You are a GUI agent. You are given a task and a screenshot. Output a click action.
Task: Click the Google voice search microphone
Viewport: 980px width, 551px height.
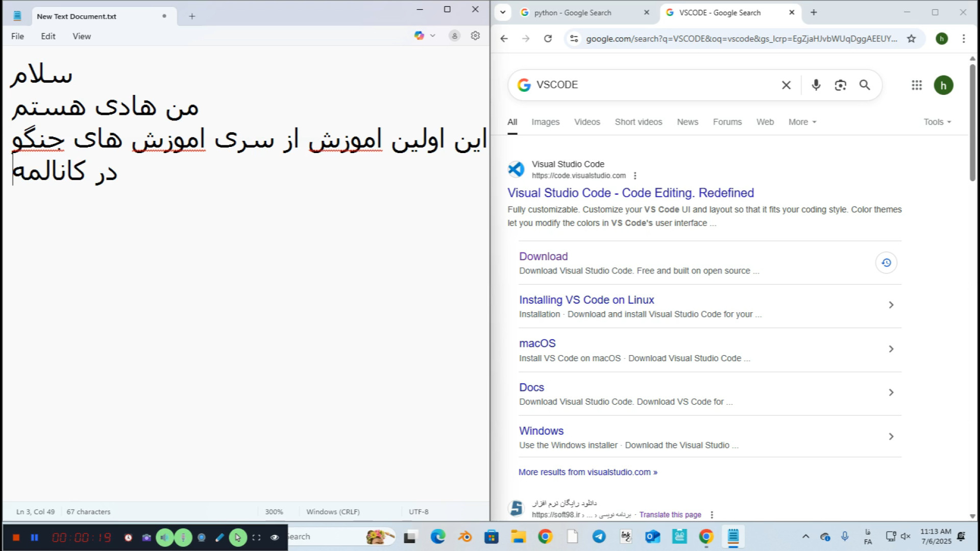(816, 85)
